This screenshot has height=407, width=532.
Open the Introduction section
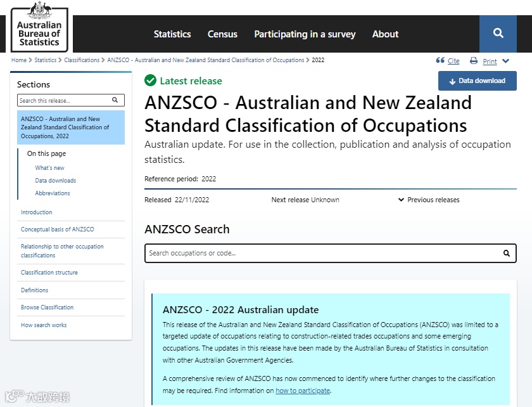tap(37, 212)
